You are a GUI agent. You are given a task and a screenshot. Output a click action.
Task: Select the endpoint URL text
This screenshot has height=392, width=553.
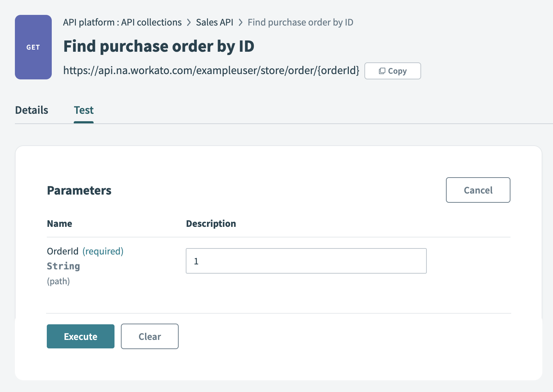click(211, 71)
